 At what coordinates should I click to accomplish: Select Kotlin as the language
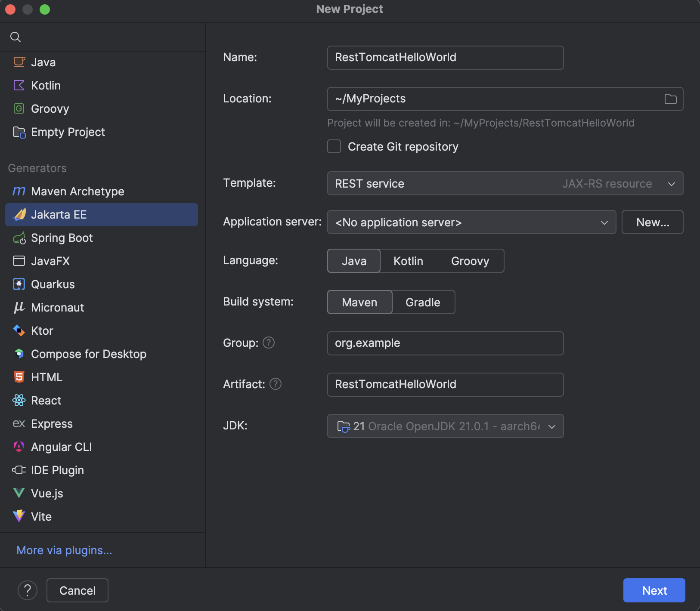click(x=408, y=261)
